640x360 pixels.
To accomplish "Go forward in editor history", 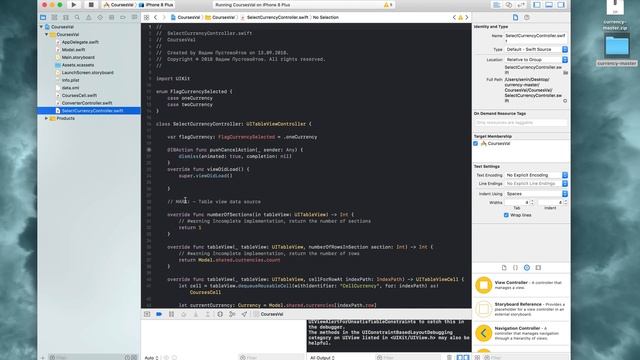I will (x=164, y=18).
